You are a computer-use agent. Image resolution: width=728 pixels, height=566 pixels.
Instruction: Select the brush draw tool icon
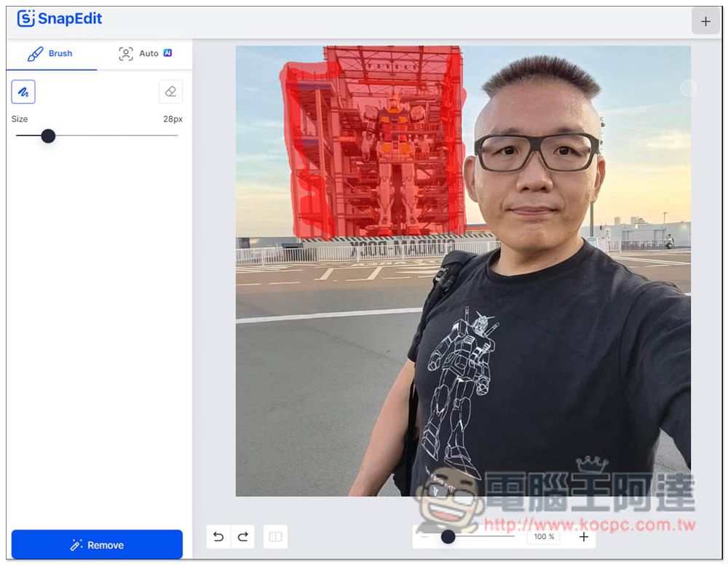pyautogui.click(x=23, y=92)
